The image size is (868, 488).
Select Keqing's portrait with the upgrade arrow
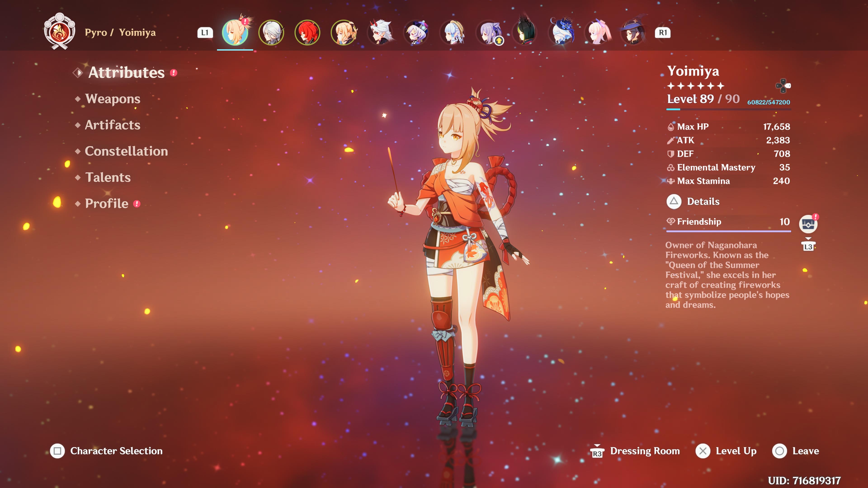tap(490, 33)
